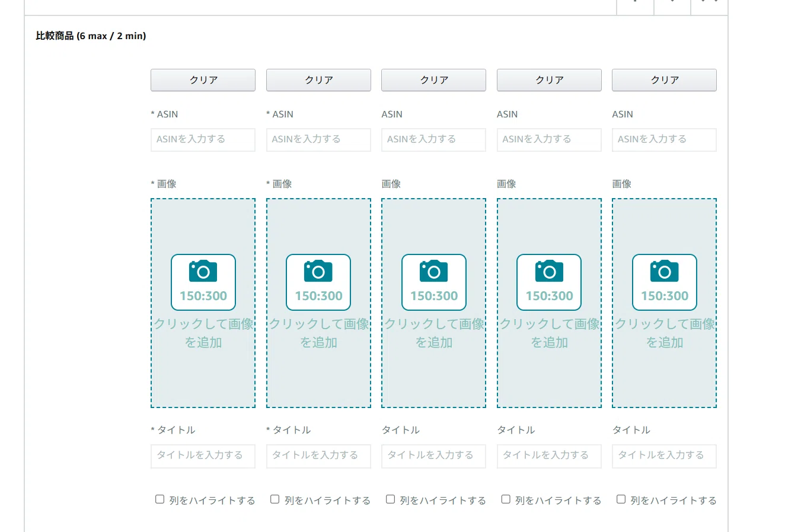Toggle 列をハイライトする checkbox in fourth column
The height and width of the screenshot is (532, 785).
(x=506, y=499)
